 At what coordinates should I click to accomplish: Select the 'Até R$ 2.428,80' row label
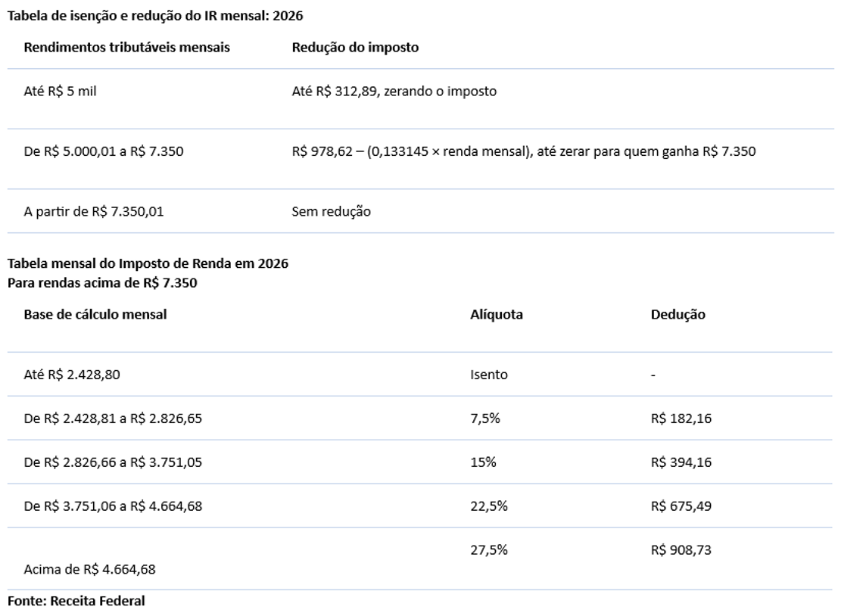click(x=71, y=375)
